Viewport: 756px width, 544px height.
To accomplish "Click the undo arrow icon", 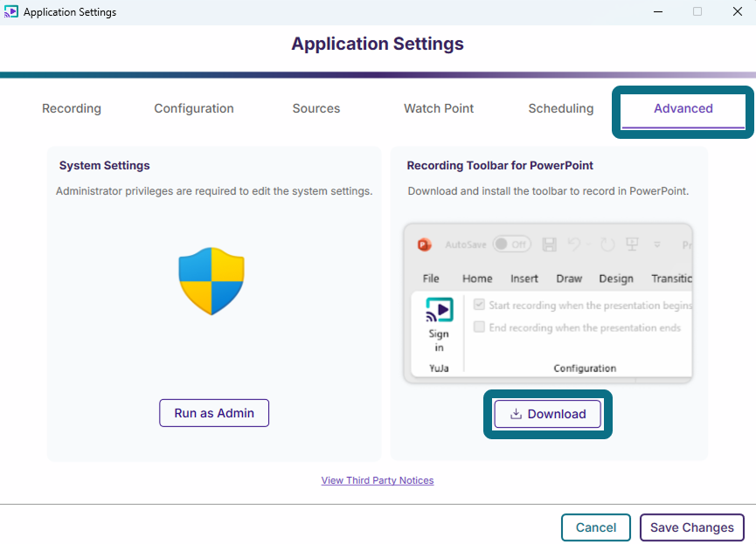I will coord(573,244).
